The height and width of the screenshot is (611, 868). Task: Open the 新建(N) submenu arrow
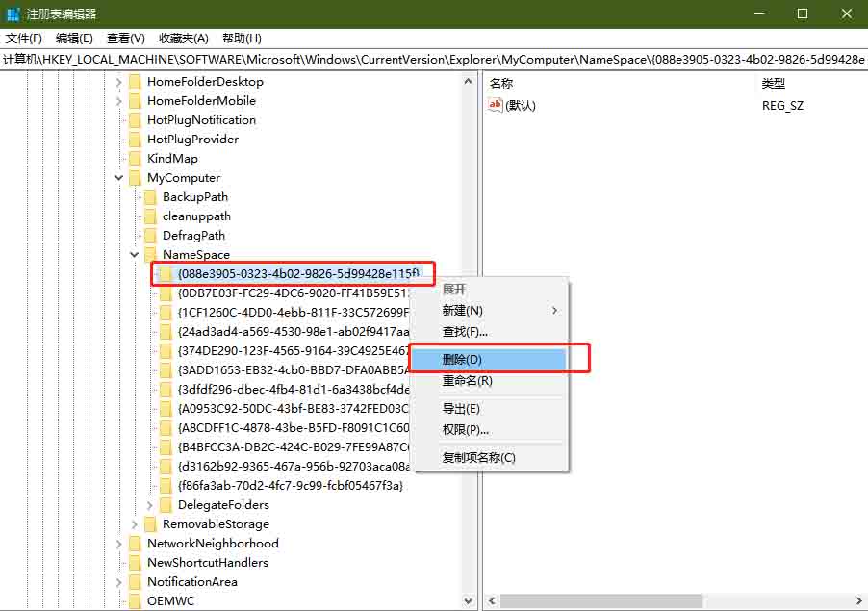point(554,311)
